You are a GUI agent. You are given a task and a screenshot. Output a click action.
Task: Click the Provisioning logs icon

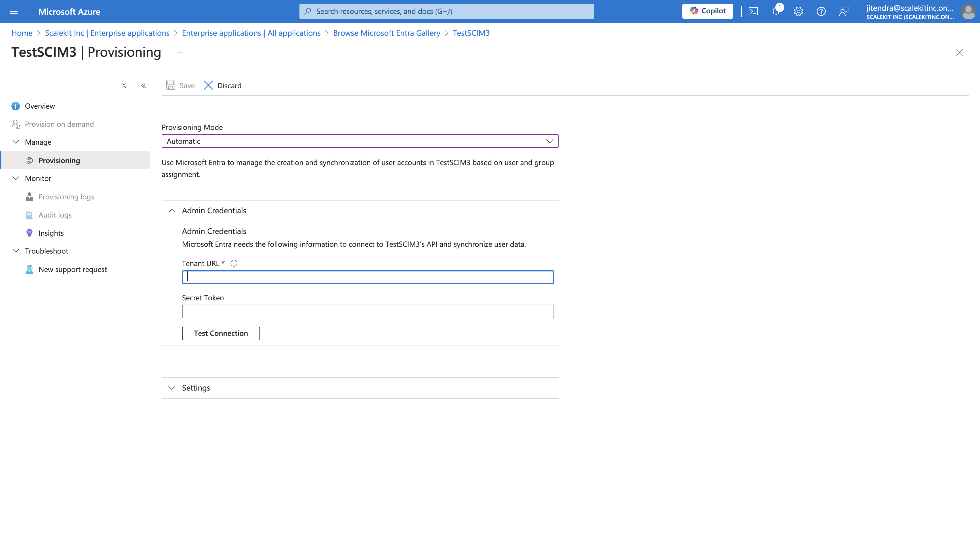pos(29,197)
